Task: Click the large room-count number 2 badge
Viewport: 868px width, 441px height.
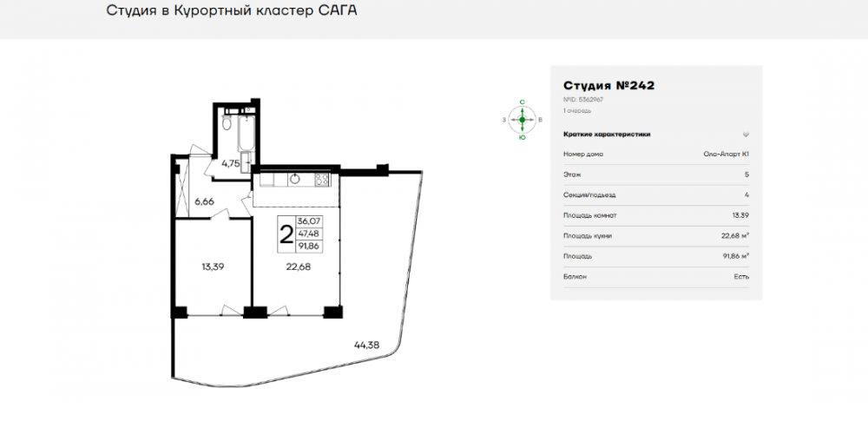Action: (x=286, y=233)
